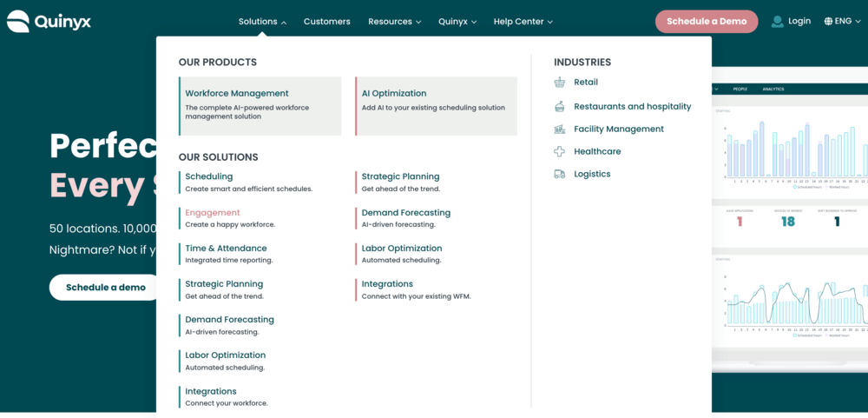Click the Login user icon
Viewport: 868px width, 418px height.
777,22
